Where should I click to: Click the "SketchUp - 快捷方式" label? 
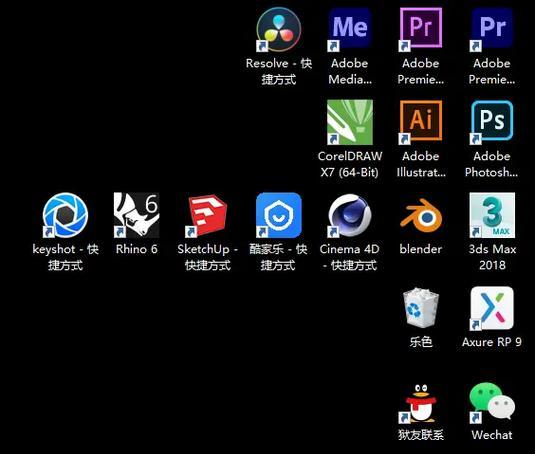207,257
